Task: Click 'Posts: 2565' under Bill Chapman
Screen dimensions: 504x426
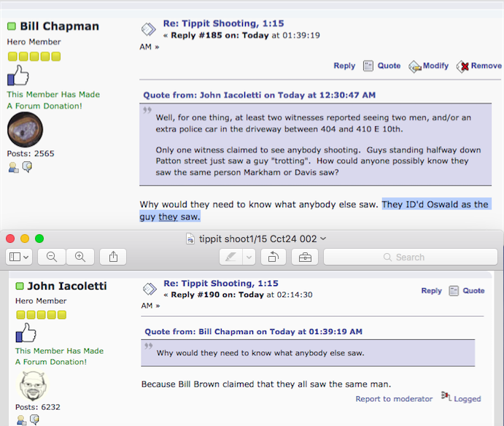Action: click(x=31, y=154)
